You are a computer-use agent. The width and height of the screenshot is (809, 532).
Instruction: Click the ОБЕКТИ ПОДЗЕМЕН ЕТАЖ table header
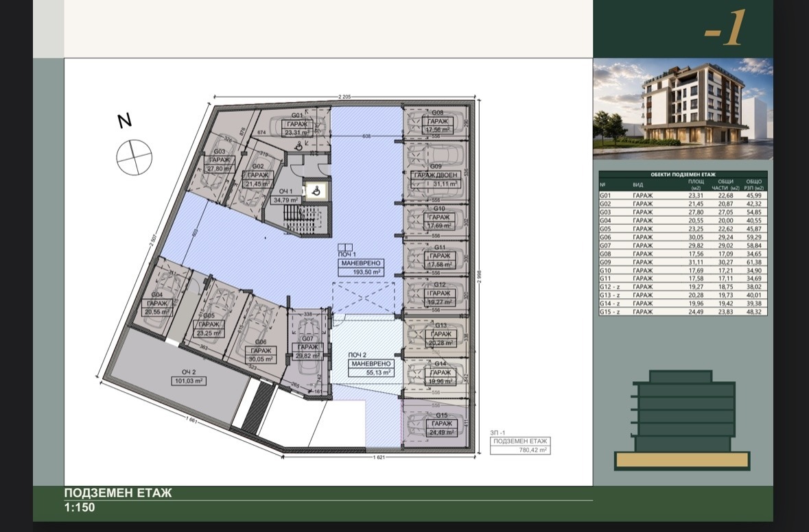point(683,175)
